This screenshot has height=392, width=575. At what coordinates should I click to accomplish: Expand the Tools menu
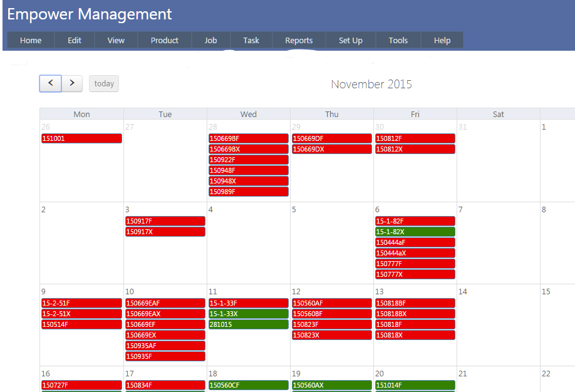click(x=398, y=40)
